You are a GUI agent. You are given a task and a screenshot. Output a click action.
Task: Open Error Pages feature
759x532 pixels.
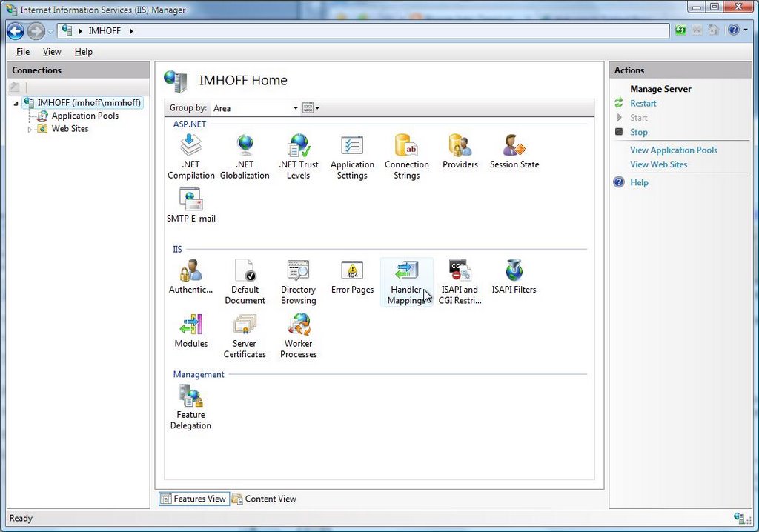point(352,276)
